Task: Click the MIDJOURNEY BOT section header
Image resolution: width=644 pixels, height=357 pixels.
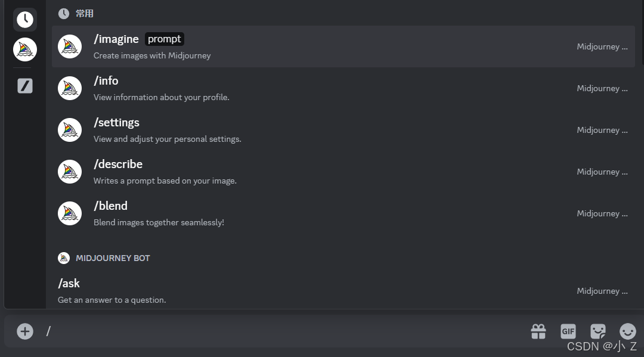Action: coord(112,258)
